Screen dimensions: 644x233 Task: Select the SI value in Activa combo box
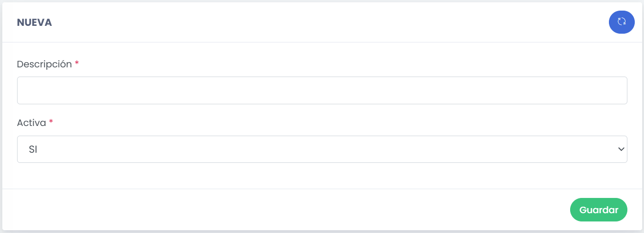click(x=32, y=149)
